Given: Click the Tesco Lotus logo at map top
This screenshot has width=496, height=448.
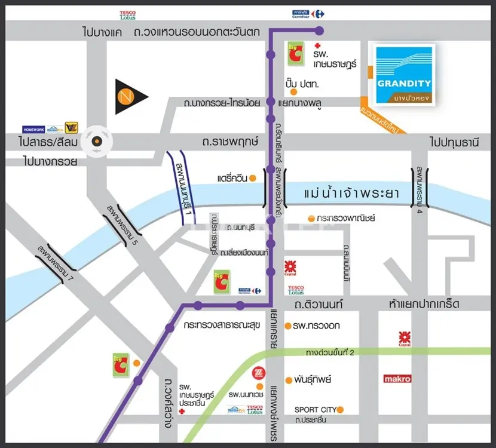Looking at the screenshot, I should click(127, 14).
